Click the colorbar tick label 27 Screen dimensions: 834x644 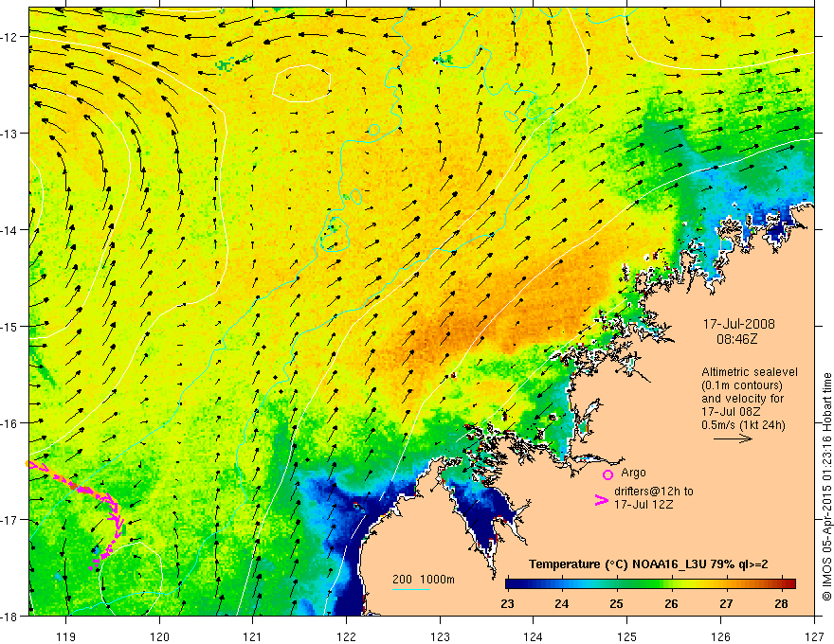click(x=726, y=603)
